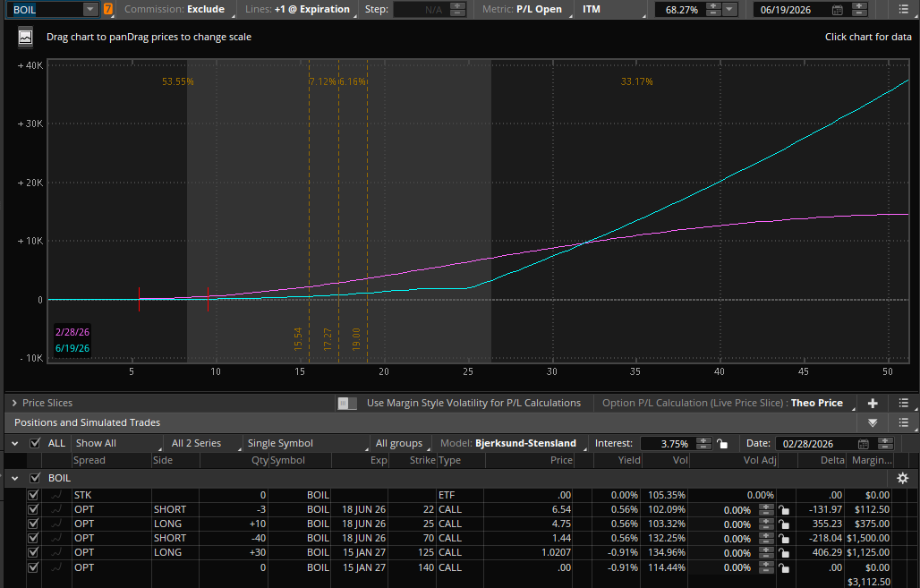Image resolution: width=920 pixels, height=588 pixels.
Task: Open the All groups dropdown
Action: pyautogui.click(x=401, y=444)
